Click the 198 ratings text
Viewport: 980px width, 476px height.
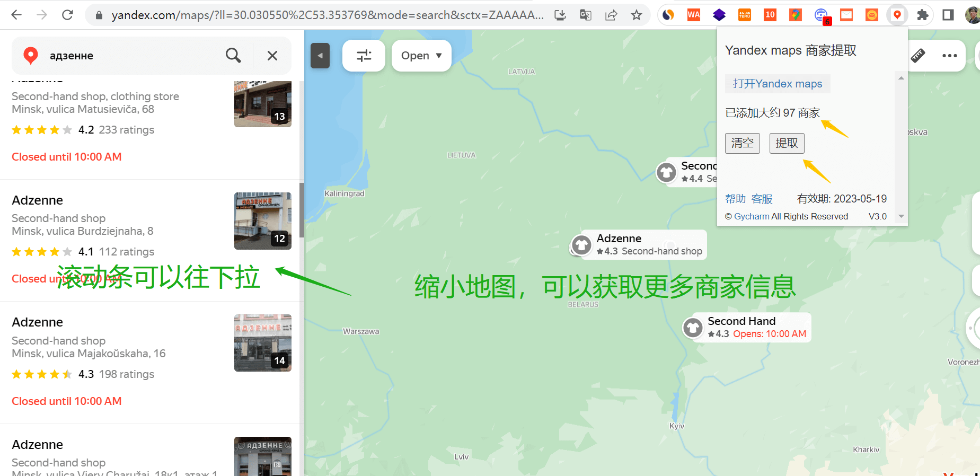(127, 374)
